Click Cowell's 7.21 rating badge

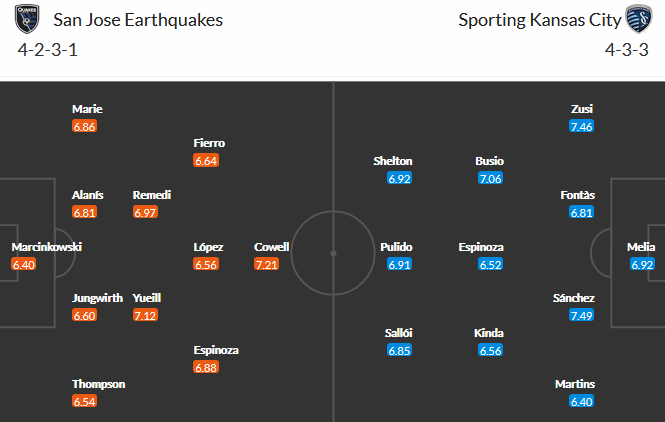pos(266,265)
